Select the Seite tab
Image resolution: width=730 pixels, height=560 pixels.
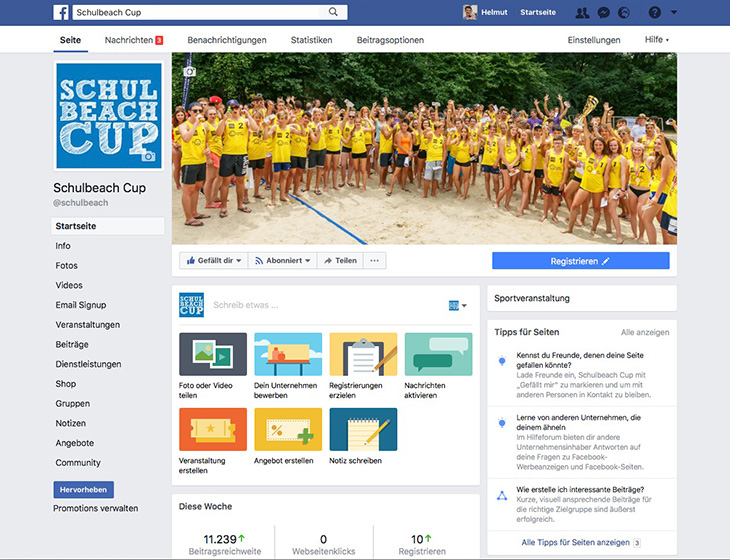[x=70, y=40]
